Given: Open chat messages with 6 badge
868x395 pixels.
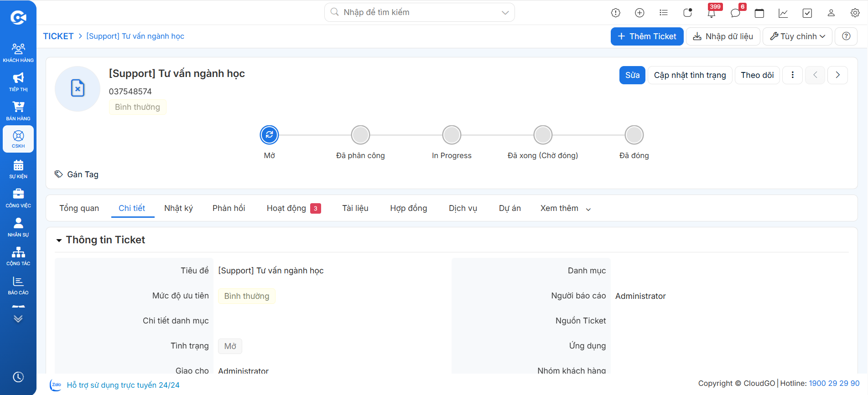Looking at the screenshot, I should coord(735,13).
